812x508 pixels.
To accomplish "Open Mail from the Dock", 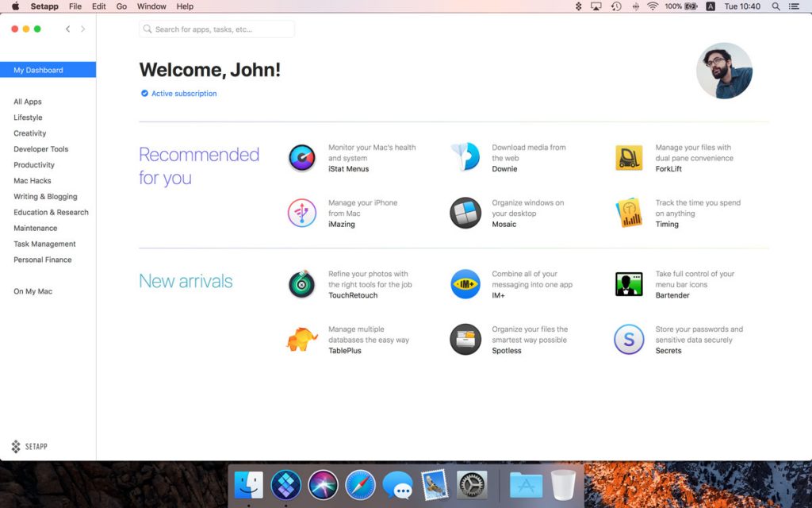I will click(x=435, y=485).
